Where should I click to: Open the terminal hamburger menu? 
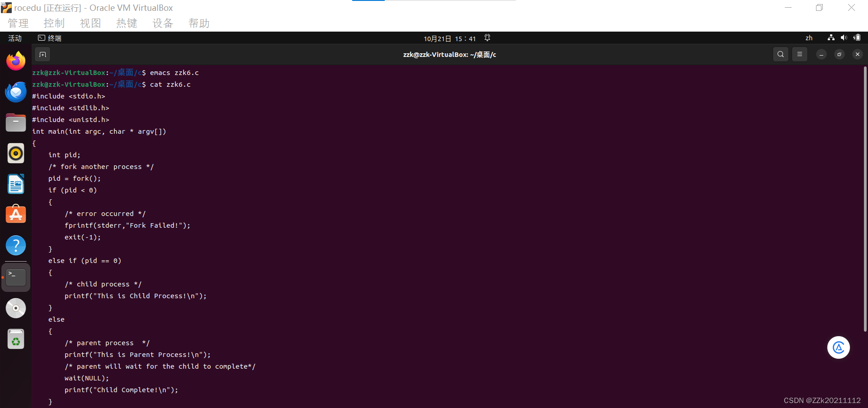[800, 54]
